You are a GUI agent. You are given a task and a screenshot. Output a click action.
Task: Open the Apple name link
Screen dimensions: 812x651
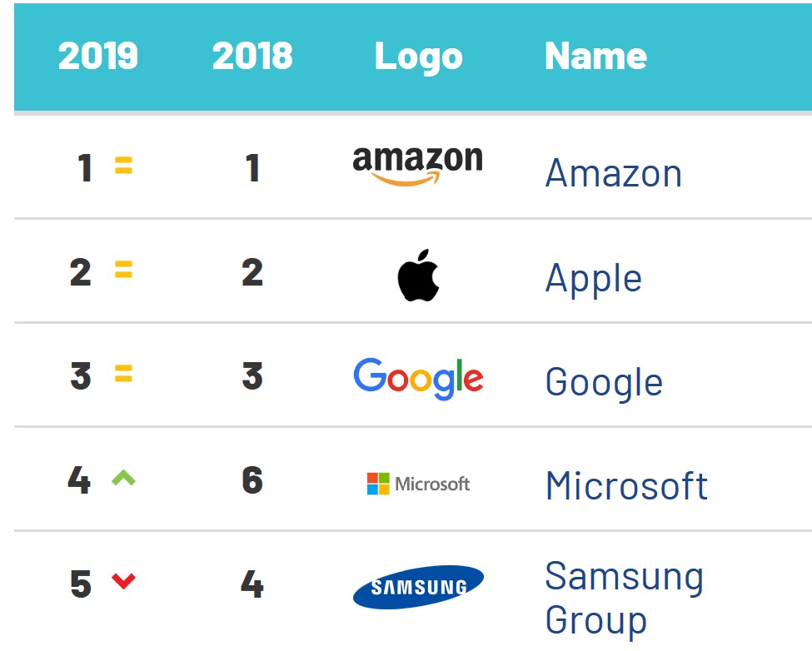(593, 279)
